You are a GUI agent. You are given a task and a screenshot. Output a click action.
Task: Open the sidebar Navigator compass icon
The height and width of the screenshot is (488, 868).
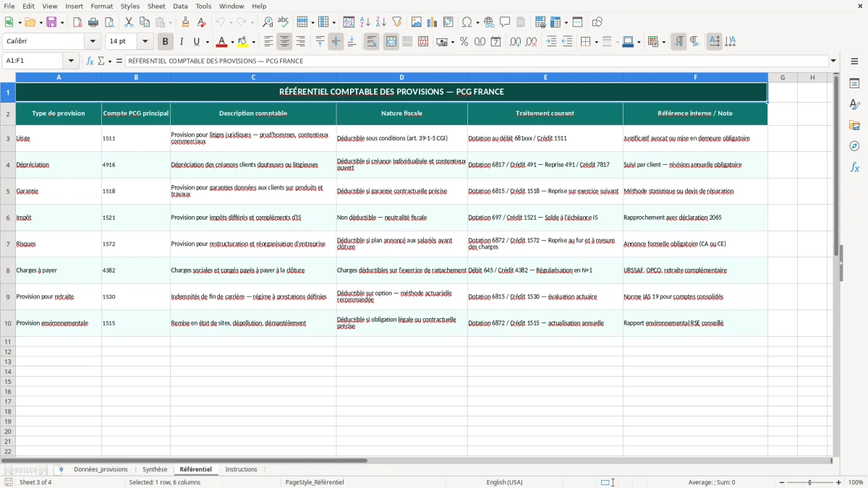tap(854, 146)
